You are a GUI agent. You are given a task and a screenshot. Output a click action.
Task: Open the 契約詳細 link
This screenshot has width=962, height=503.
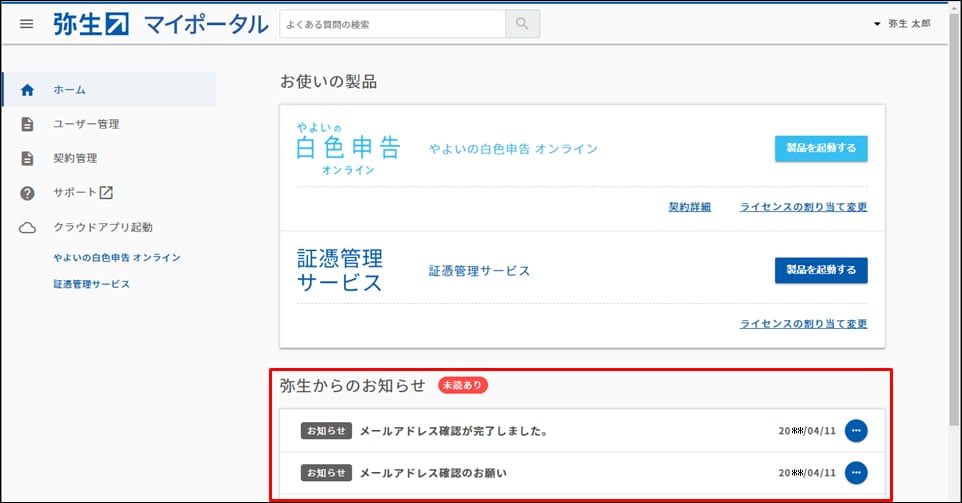click(690, 207)
